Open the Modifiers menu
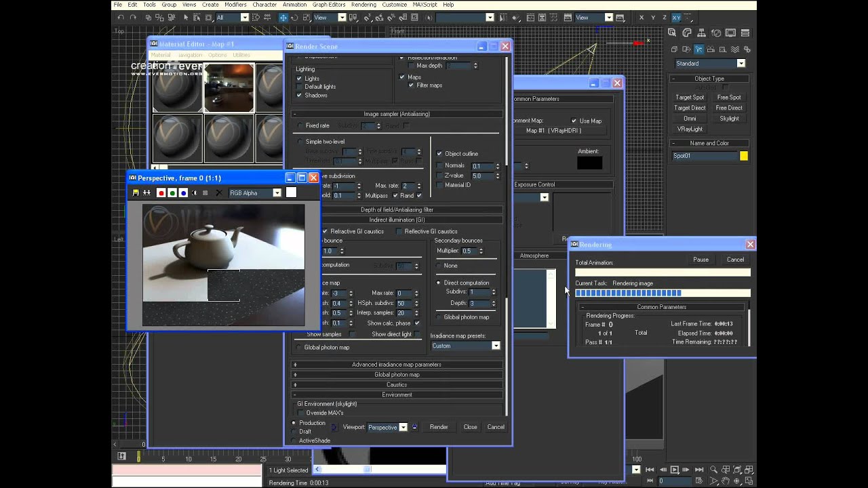 click(x=235, y=5)
